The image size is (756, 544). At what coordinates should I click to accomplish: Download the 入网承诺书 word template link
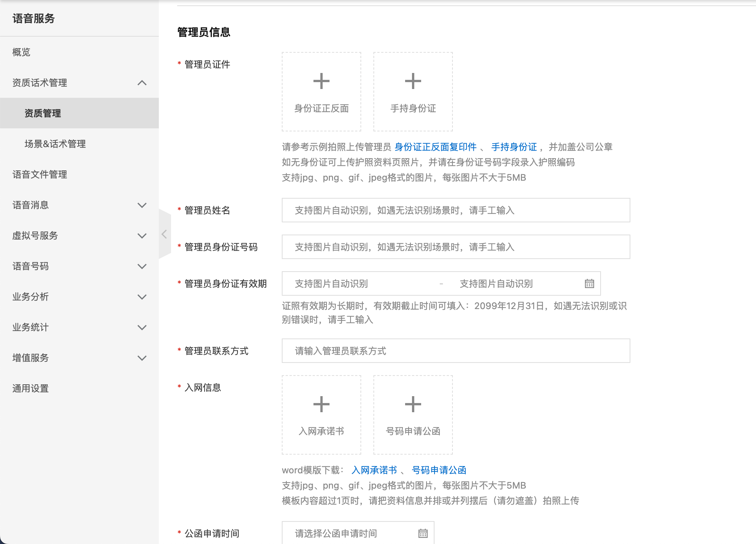[374, 470]
